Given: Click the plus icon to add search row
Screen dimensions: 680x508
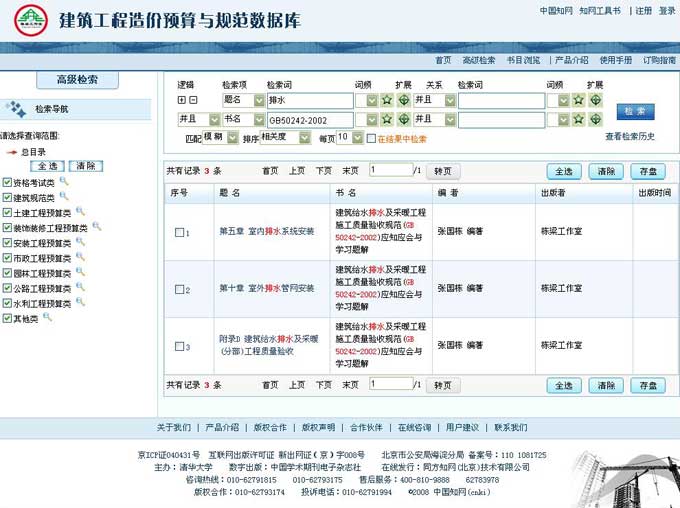Looking at the screenshot, I should point(181,100).
